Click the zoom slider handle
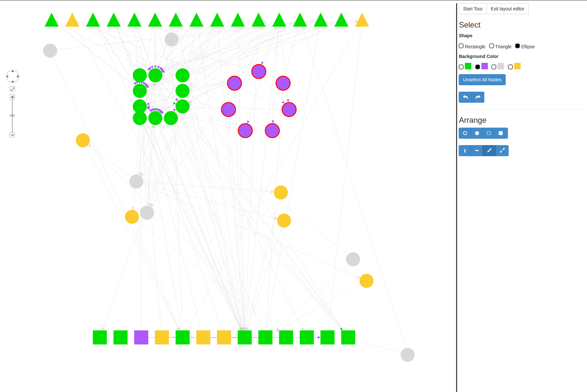The width and height of the screenshot is (587, 392). click(x=12, y=115)
